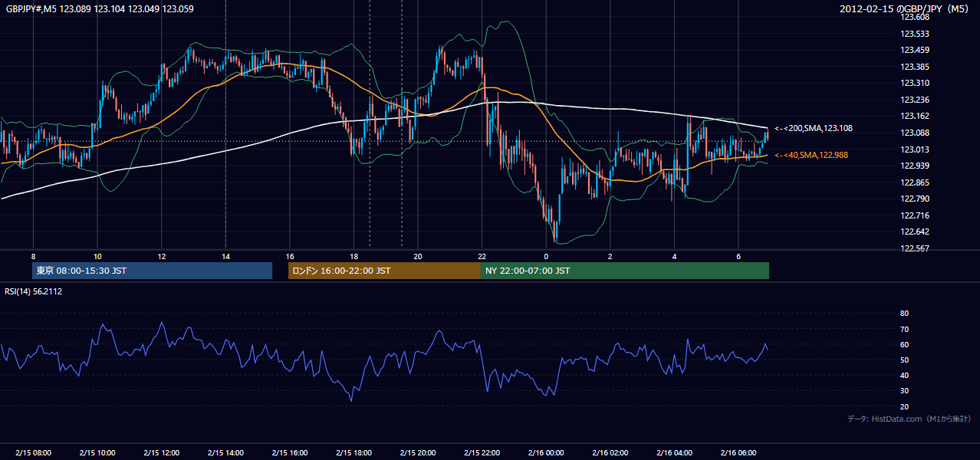This screenshot has width=980, height=460.
Task: Click RSI scale value 60
Action: (905, 344)
